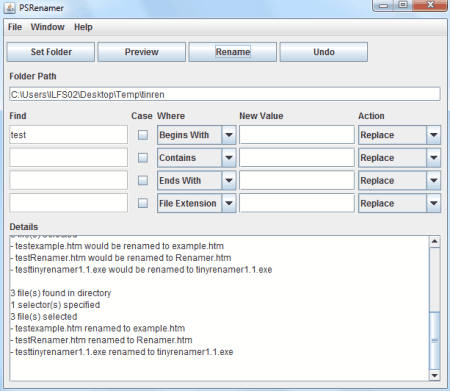The height and width of the screenshot is (391, 450).
Task: Open the Help menu
Action: 83,27
